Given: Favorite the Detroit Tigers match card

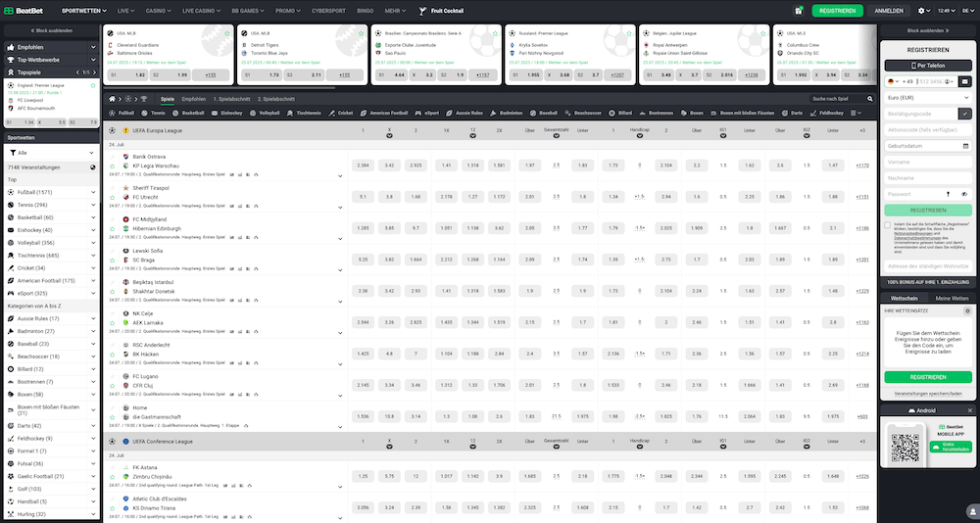Looking at the screenshot, I should pyautogui.click(x=361, y=33).
